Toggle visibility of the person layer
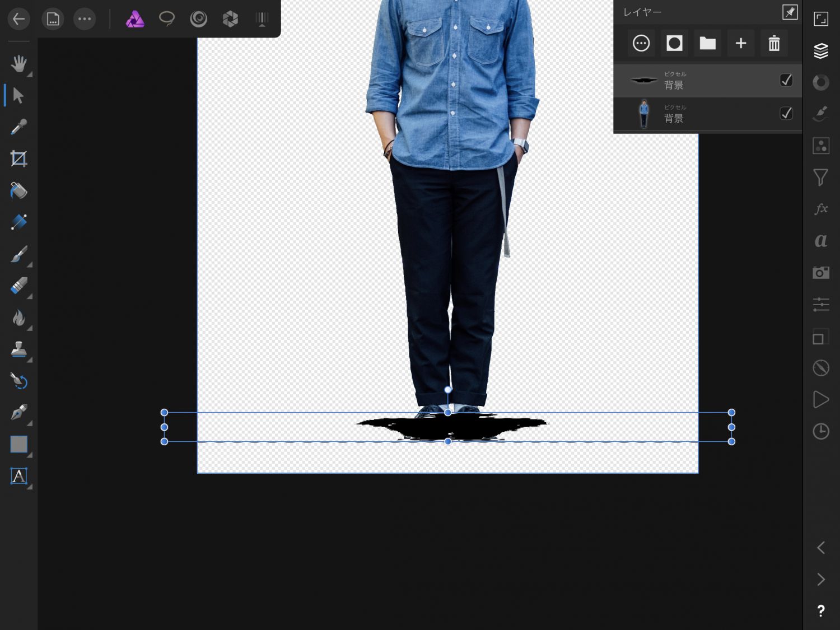 click(x=786, y=114)
